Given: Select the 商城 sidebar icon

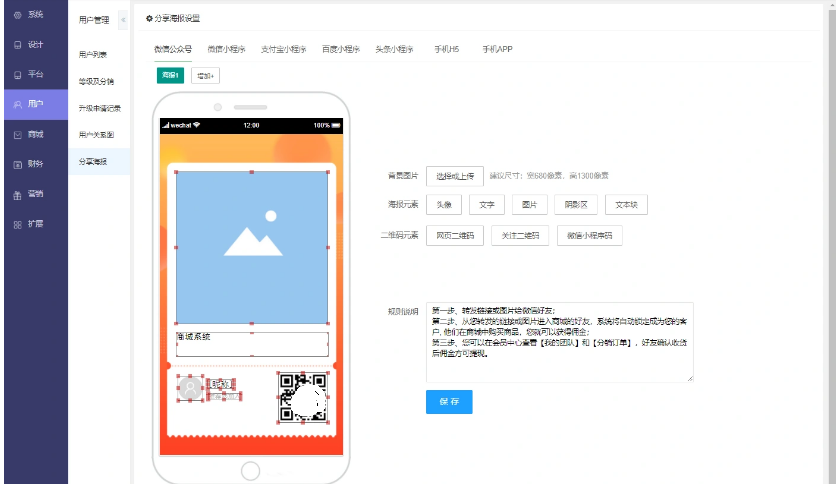Looking at the screenshot, I should 18,134.
